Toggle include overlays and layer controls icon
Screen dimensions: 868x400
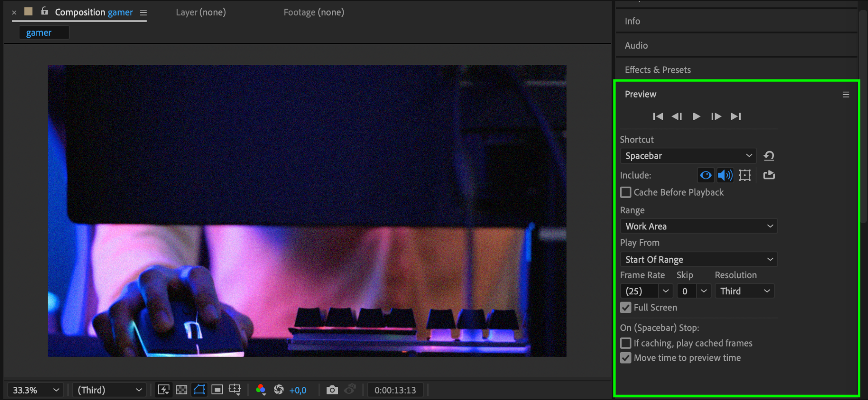point(745,175)
